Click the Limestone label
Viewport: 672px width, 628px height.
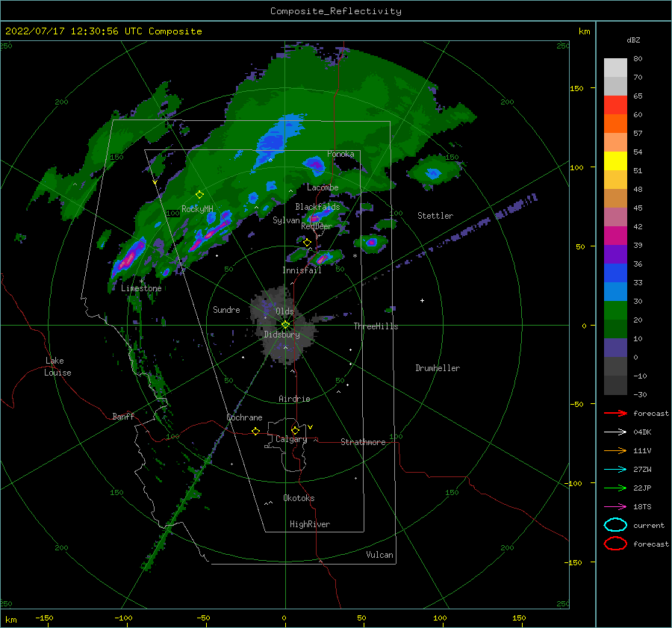click(x=141, y=288)
